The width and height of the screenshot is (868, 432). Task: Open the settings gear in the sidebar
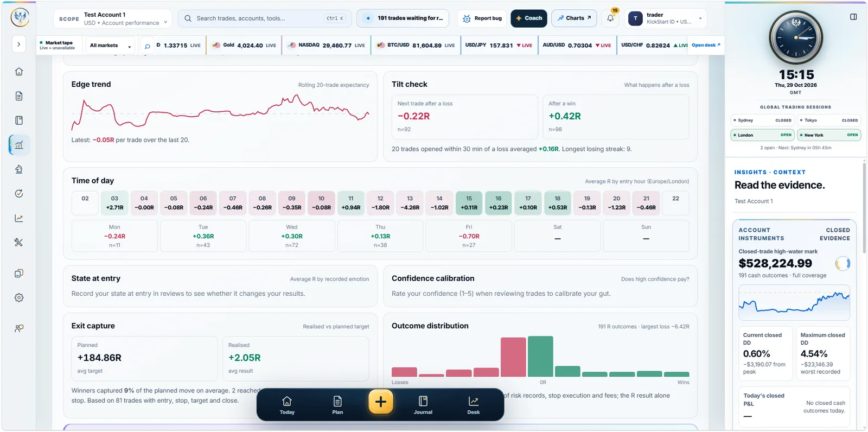tap(19, 298)
